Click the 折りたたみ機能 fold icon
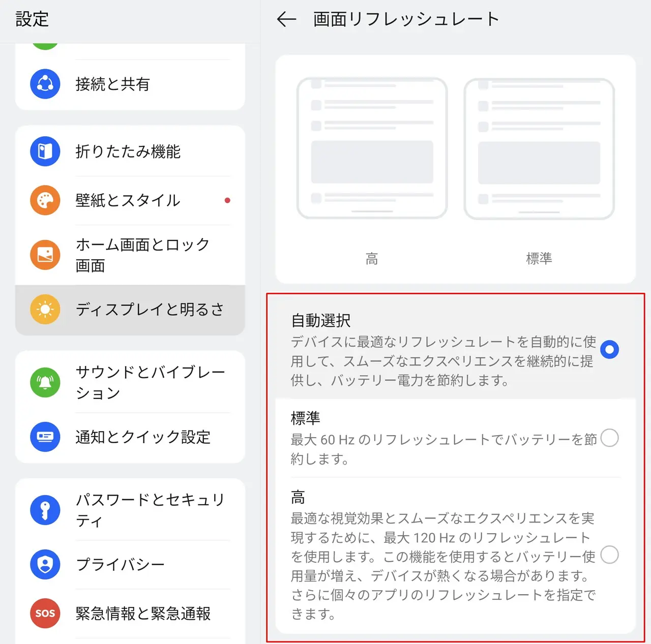Image resolution: width=651 pixels, height=644 pixels. (x=45, y=151)
